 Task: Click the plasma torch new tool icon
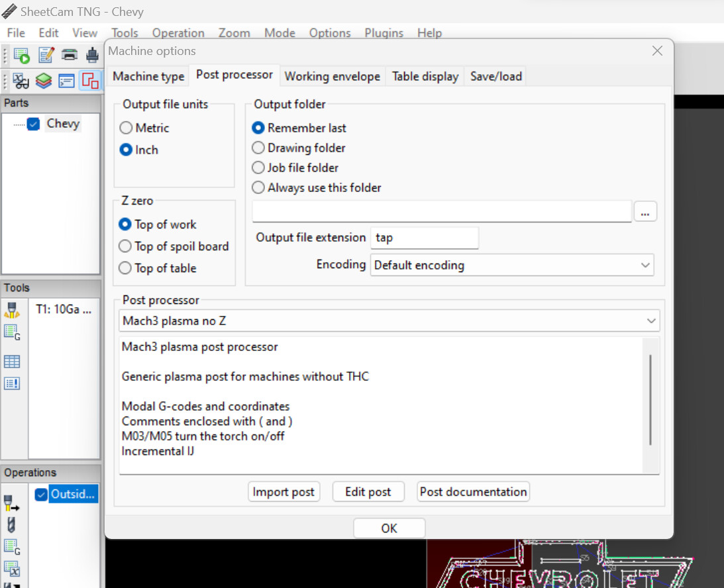click(x=12, y=309)
